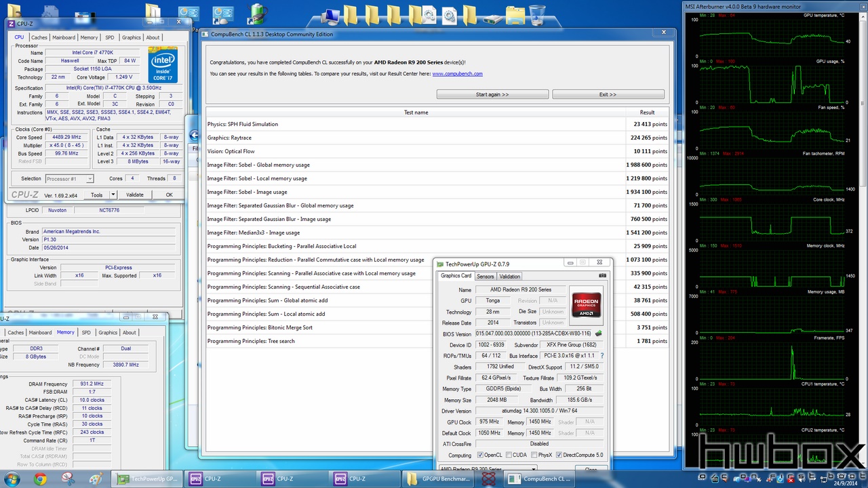Click the CPU-Z Validate button
This screenshot has width=868, height=488.
tap(135, 195)
